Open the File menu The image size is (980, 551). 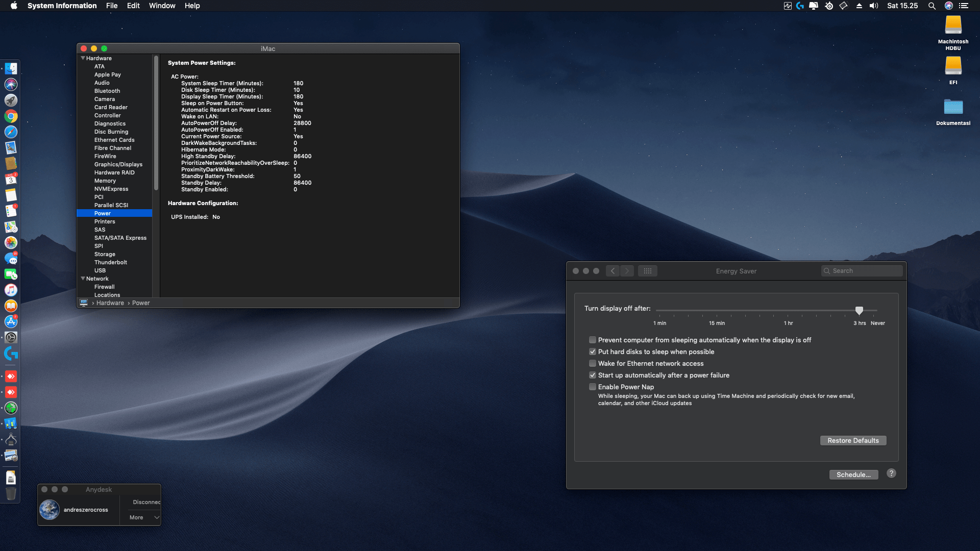(x=112, y=6)
